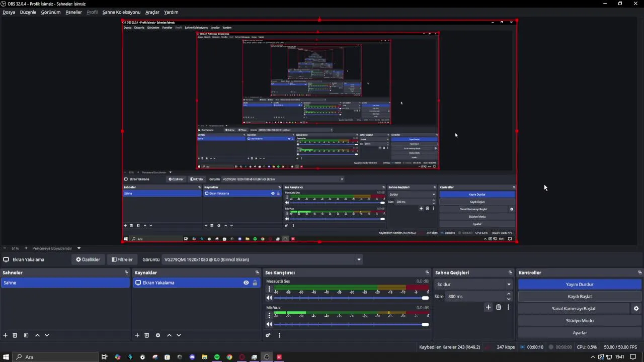
Task: Click the Windows taskbar Ara search box
Action: point(56,357)
